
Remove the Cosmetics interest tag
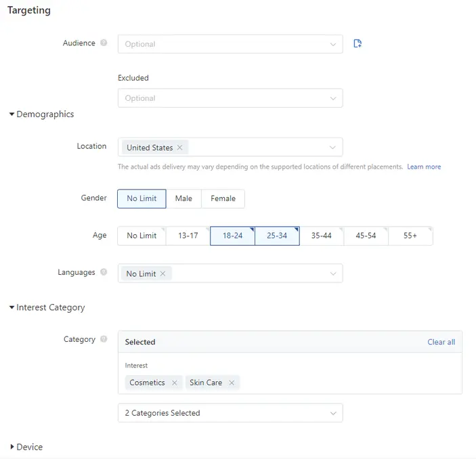174,383
